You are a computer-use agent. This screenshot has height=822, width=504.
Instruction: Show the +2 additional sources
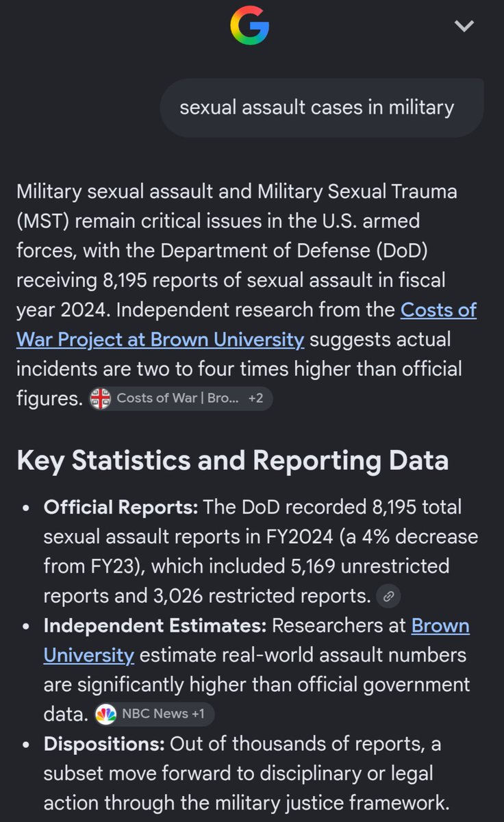coord(255,398)
